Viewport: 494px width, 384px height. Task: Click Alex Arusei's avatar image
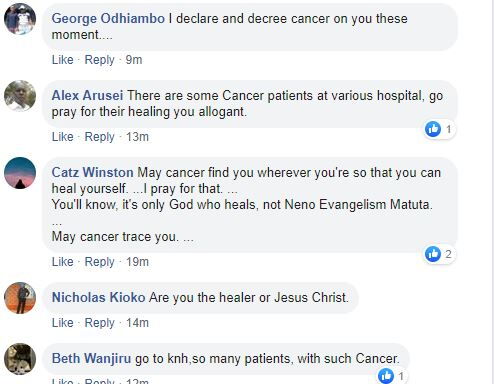point(20,96)
